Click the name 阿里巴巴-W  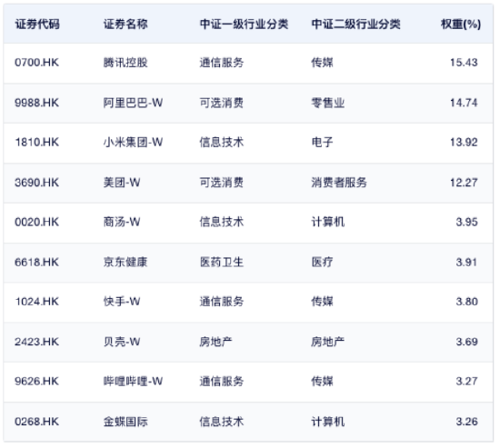pyautogui.click(x=133, y=103)
